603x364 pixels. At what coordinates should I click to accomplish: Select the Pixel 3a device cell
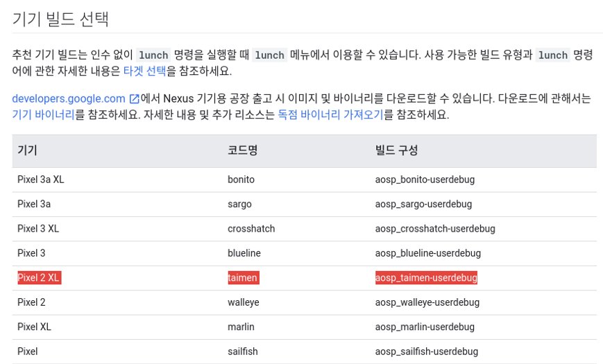point(34,204)
